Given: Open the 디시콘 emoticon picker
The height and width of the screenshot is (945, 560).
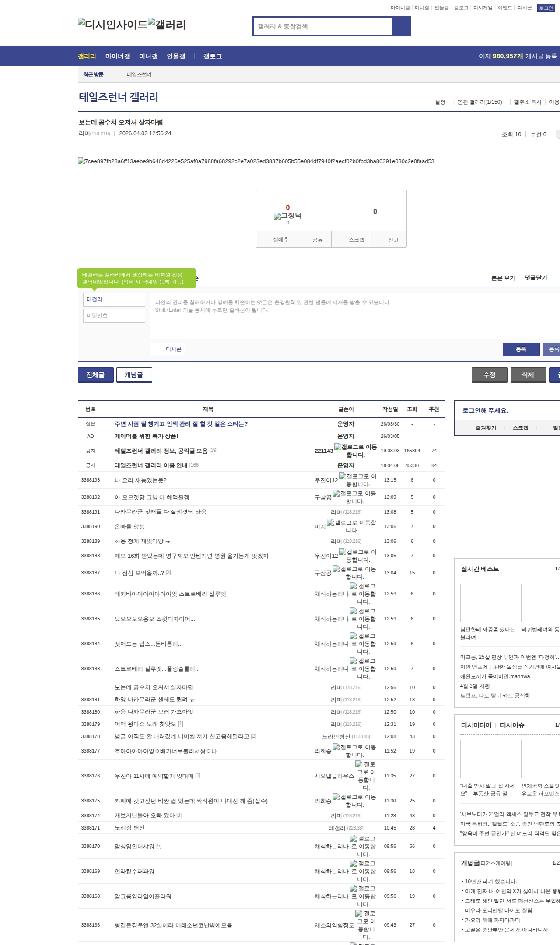Looking at the screenshot, I should coord(168,349).
